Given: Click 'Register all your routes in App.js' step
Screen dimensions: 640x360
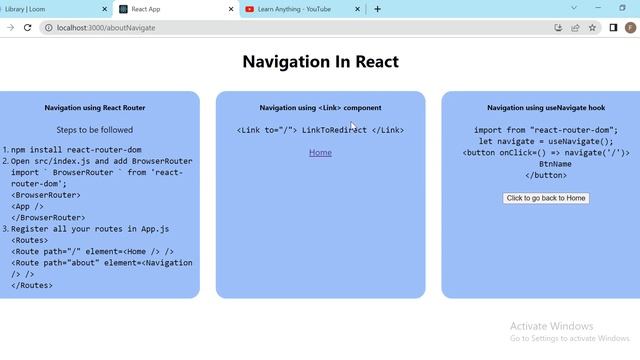Looking at the screenshot, I should click(x=90, y=229).
